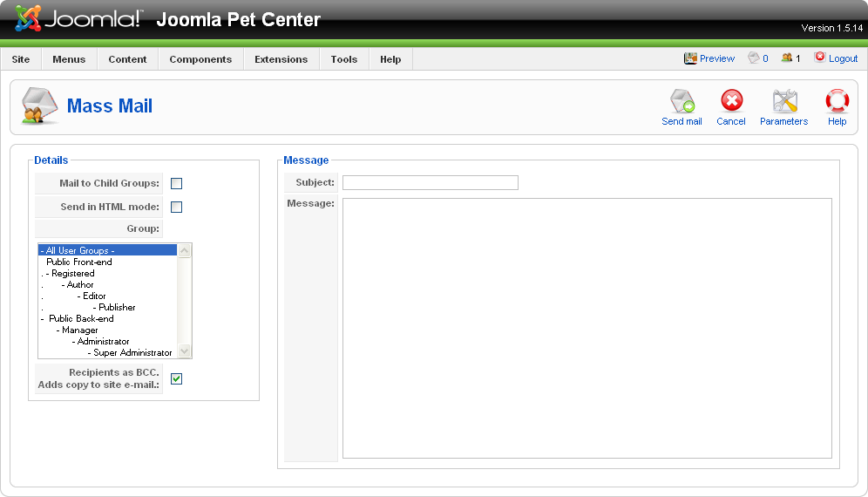
Task: Select '- All User Groups -' in list
Action: coord(107,250)
